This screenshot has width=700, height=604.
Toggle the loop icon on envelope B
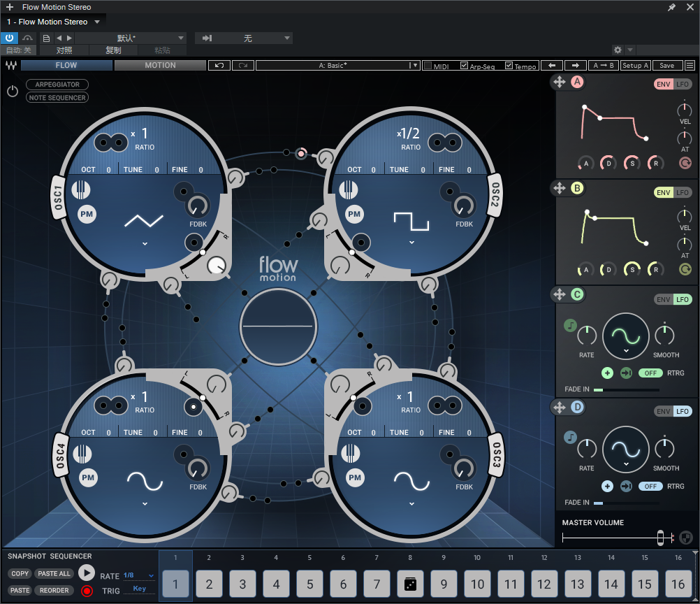[x=685, y=269]
